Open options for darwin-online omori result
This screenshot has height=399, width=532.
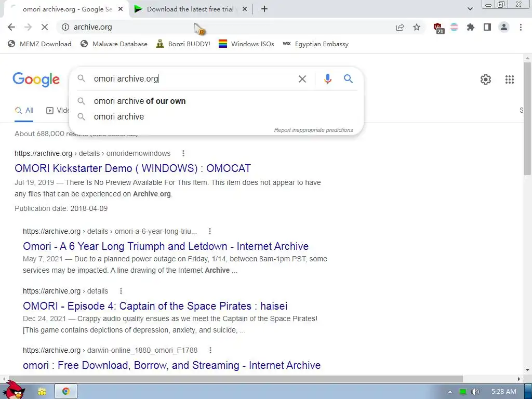210,350
